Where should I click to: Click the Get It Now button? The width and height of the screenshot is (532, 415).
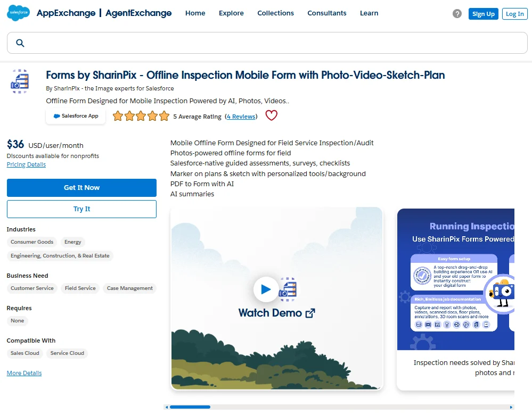point(81,187)
